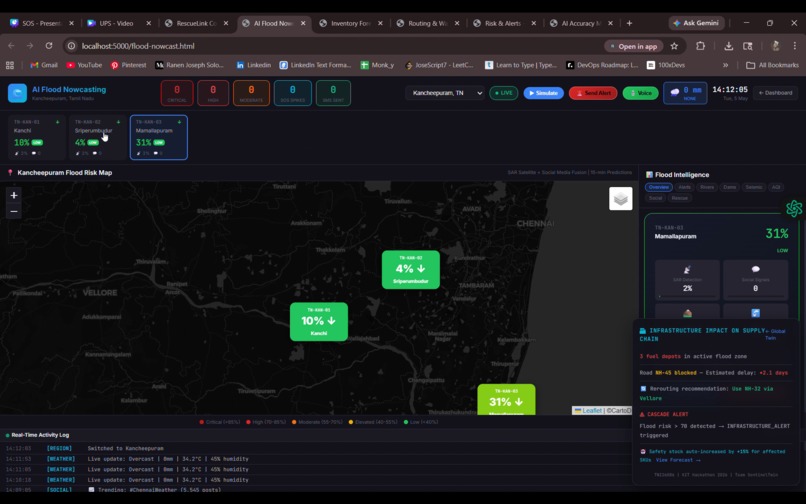
Task: Switch to the Rivers tab
Action: (x=707, y=187)
